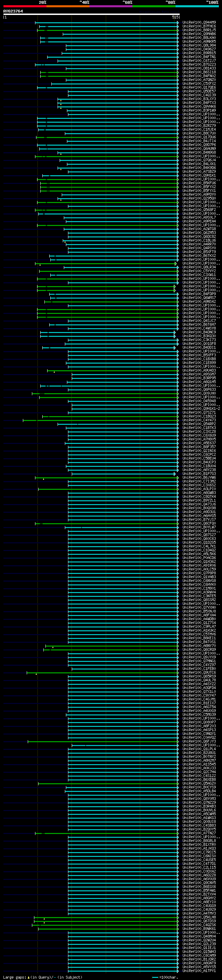Select hit label UniRef100_B2RZ79
This screenshot has width=222, height=980.
click(199, 125)
